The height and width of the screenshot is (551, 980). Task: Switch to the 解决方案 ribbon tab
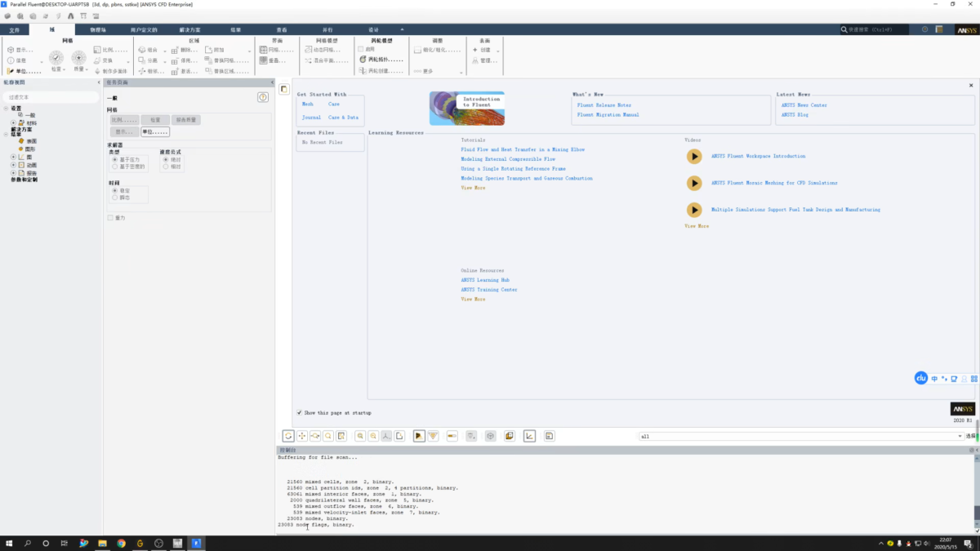point(189,29)
